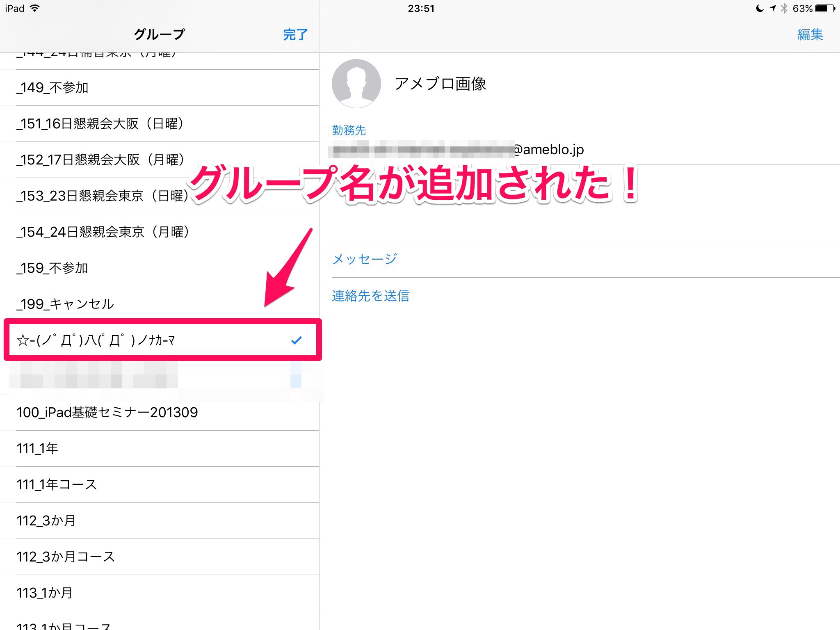
Task: Tap the contact avatar silhouette icon
Action: tap(356, 84)
